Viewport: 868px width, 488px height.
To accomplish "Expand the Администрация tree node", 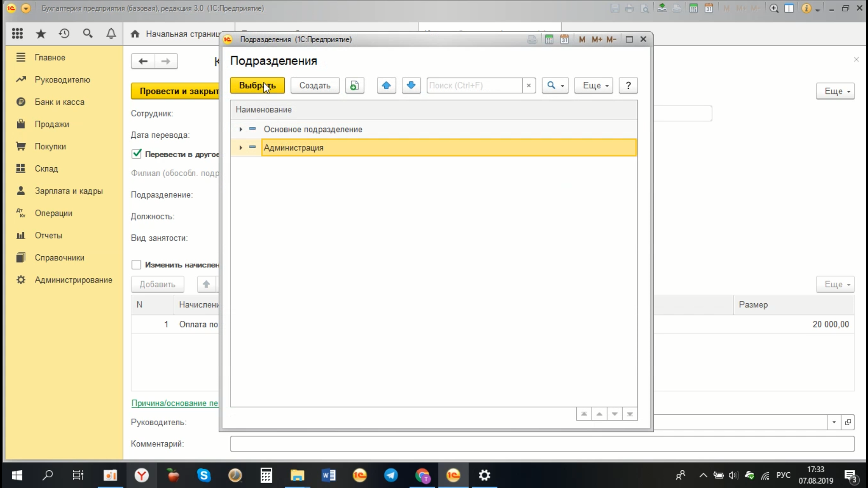I will (241, 148).
